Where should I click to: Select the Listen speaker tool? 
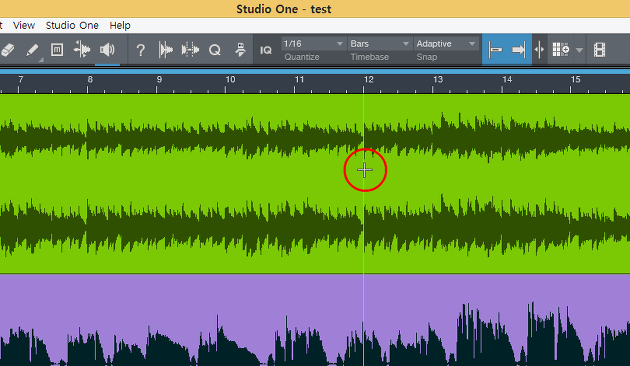click(x=107, y=50)
